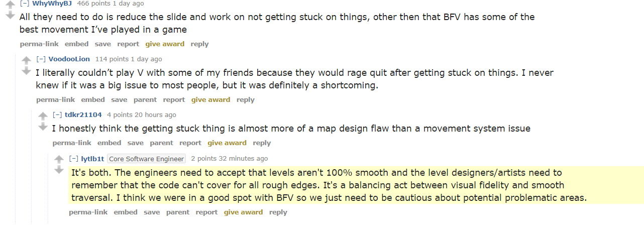Image resolution: width=644 pixels, height=235 pixels.
Task: Click the Core Software Engineer flair
Action: pos(147,159)
